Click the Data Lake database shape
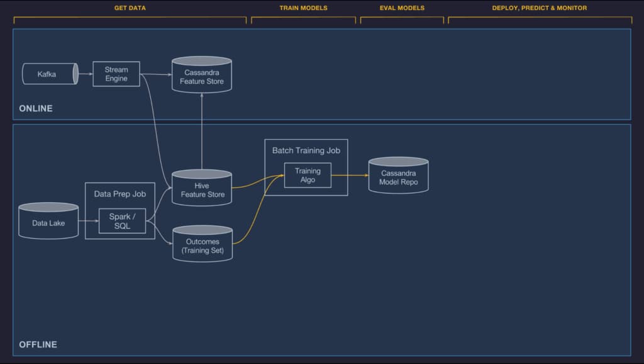Viewport: 644px width, 364px height. click(48, 220)
